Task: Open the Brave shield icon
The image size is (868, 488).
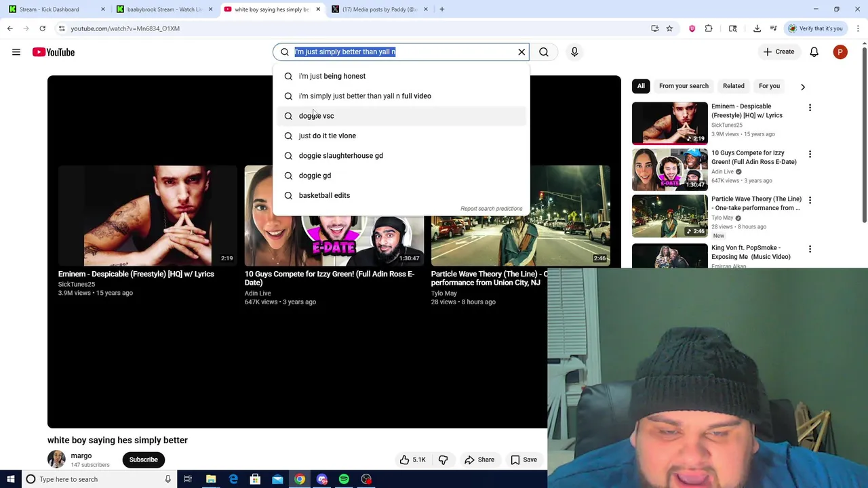Action: tap(692, 28)
